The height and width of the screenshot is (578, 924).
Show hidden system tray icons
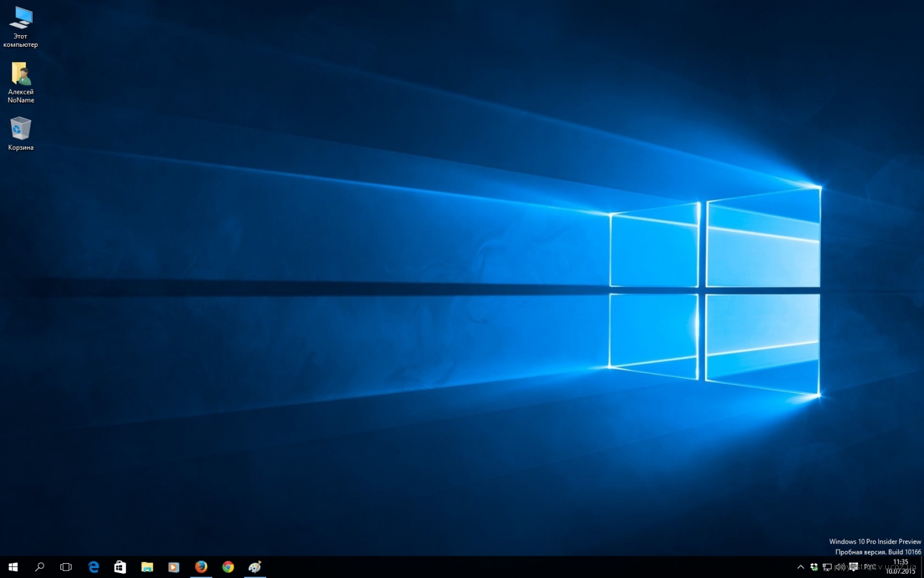pyautogui.click(x=801, y=567)
